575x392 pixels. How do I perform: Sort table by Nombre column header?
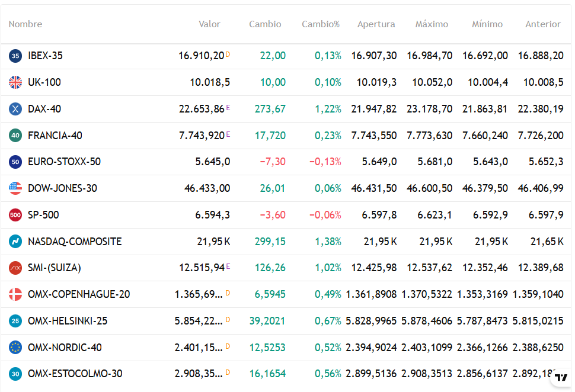coord(25,24)
